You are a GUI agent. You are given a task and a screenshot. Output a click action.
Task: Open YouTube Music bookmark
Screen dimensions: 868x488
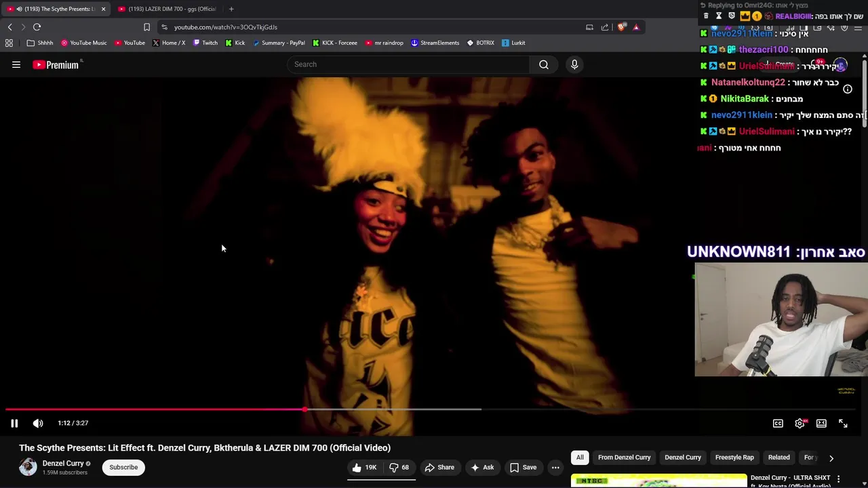[84, 43]
